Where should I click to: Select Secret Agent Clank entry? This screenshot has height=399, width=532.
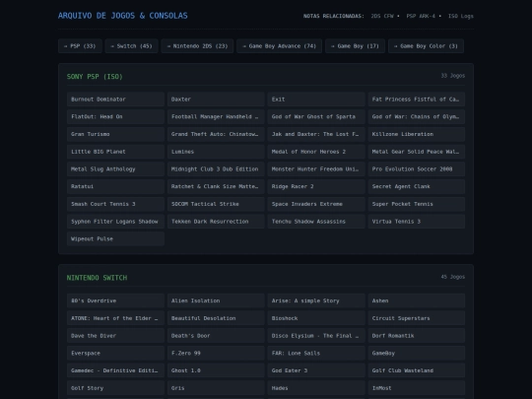pos(417,186)
